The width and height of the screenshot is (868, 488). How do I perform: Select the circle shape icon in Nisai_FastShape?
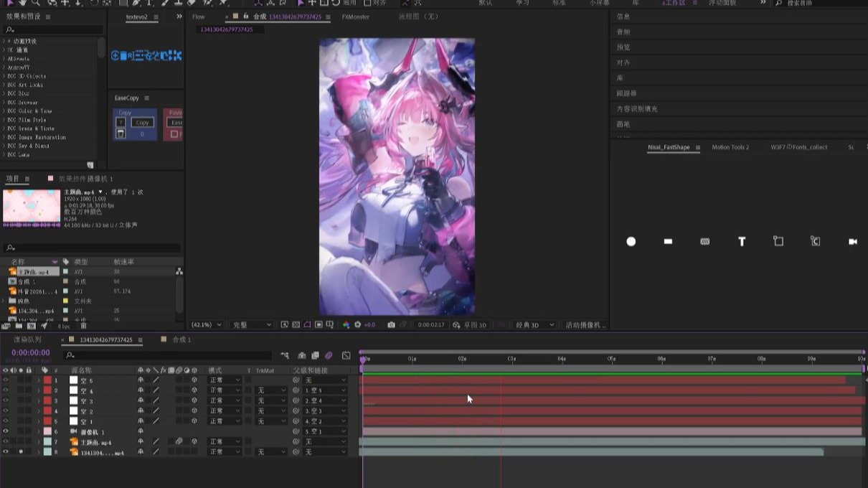pos(631,242)
